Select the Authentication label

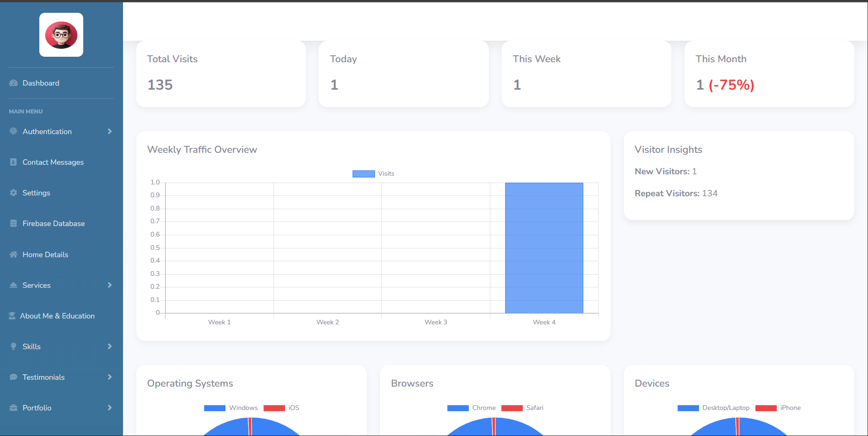pyautogui.click(x=47, y=132)
